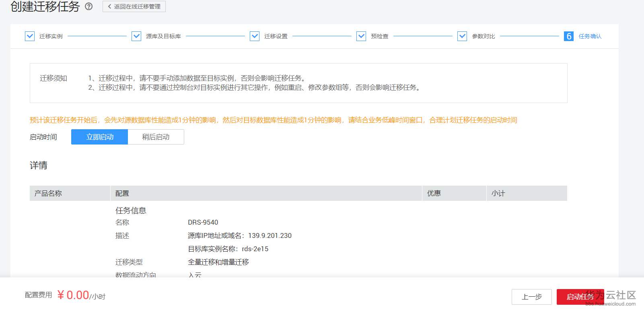644x314 pixels.
Task: Click the second migration notice line about 控制台
Action: click(x=255, y=87)
